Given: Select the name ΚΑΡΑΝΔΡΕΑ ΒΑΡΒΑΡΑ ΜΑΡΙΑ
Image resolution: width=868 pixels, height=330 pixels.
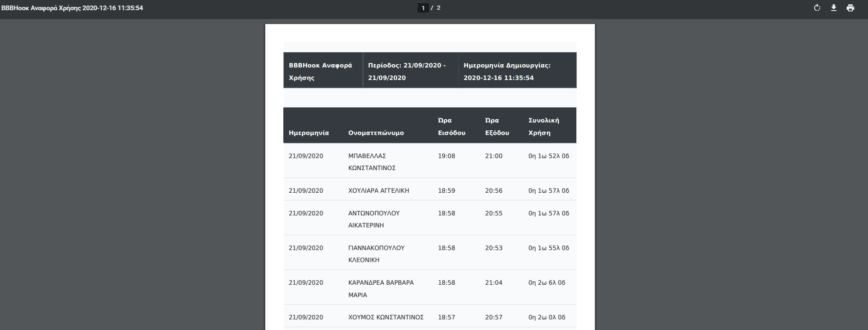Looking at the screenshot, I should pos(381,288).
